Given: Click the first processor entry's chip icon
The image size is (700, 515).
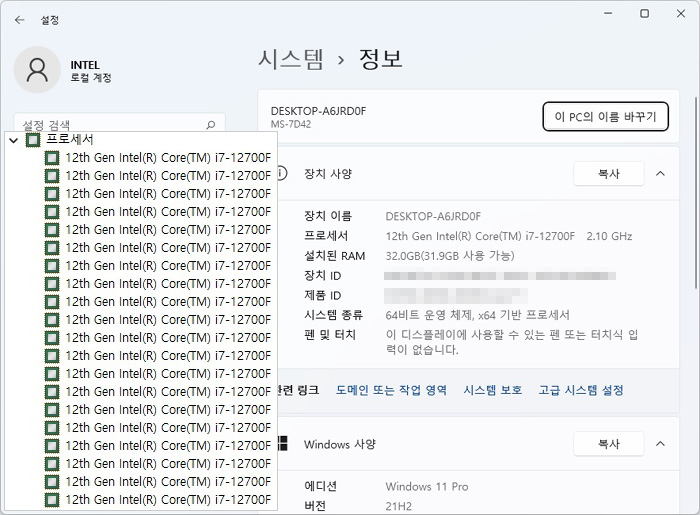Looking at the screenshot, I should coord(52,158).
